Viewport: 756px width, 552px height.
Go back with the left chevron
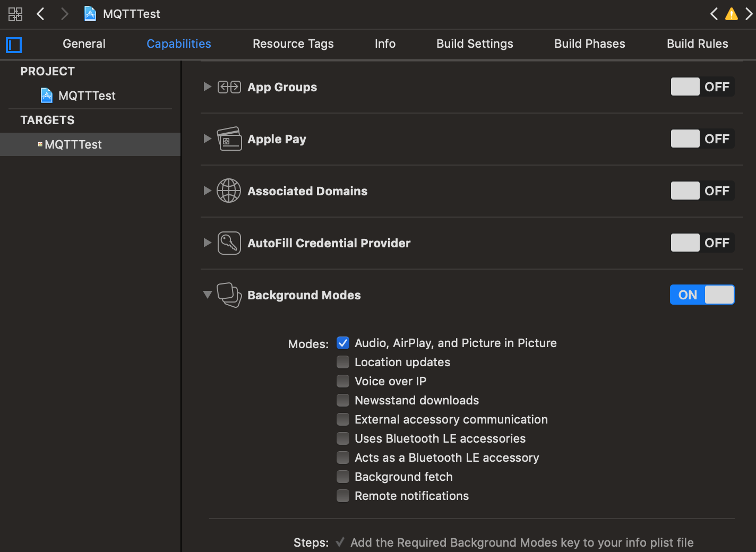pos(40,14)
